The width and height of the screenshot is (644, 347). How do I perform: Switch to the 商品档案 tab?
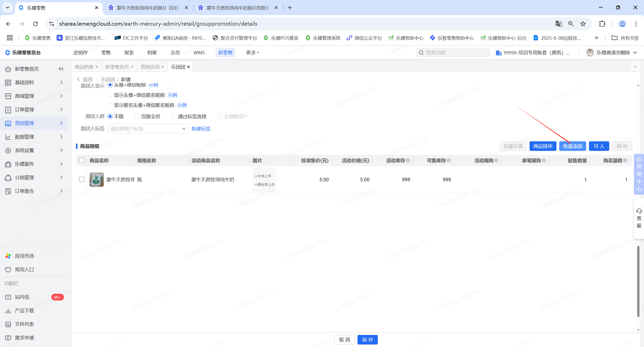point(84,67)
